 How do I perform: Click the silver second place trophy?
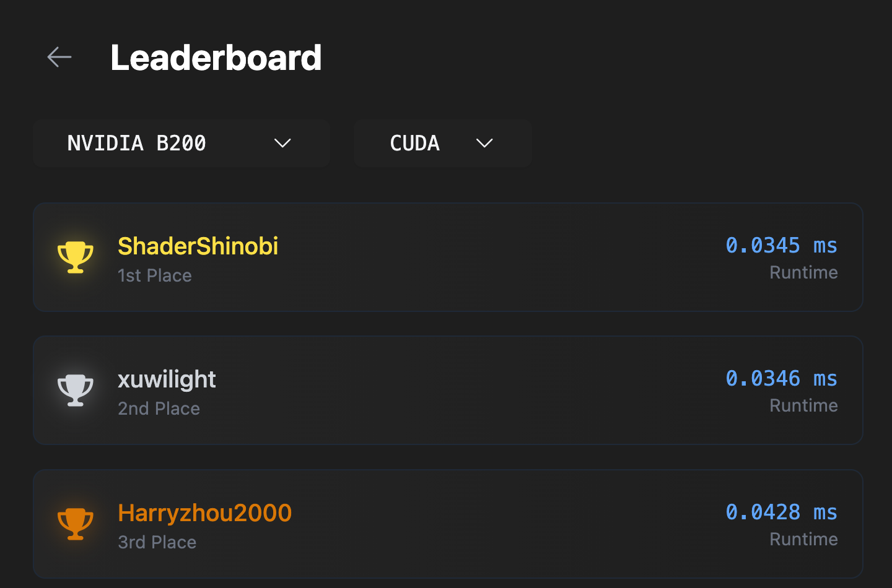(x=76, y=390)
